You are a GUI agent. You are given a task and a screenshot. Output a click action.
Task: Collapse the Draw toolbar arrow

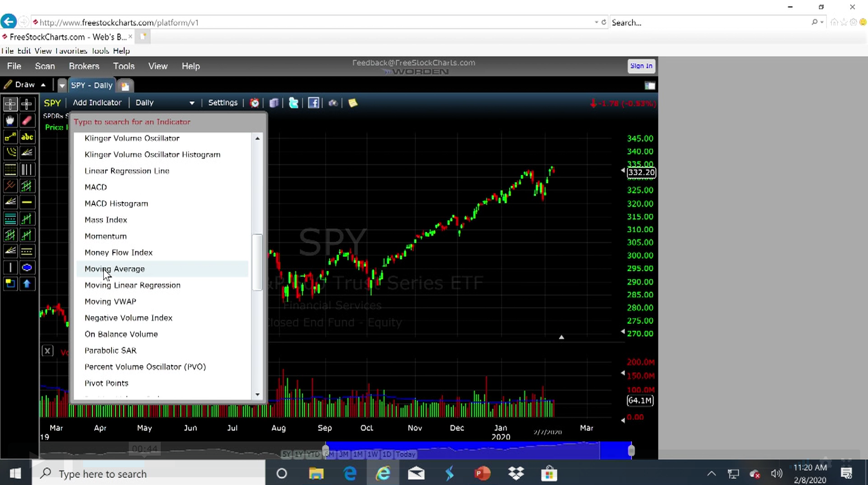[43, 85]
